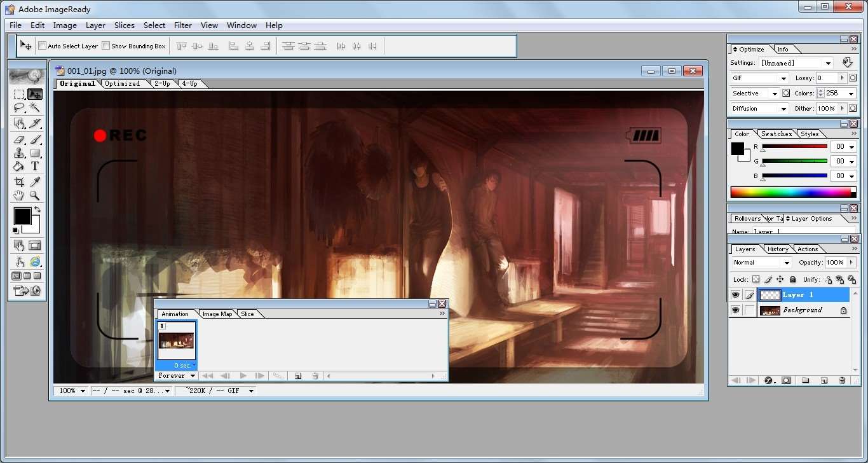The image size is (868, 463).
Task: Switch to History tab
Action: click(778, 249)
